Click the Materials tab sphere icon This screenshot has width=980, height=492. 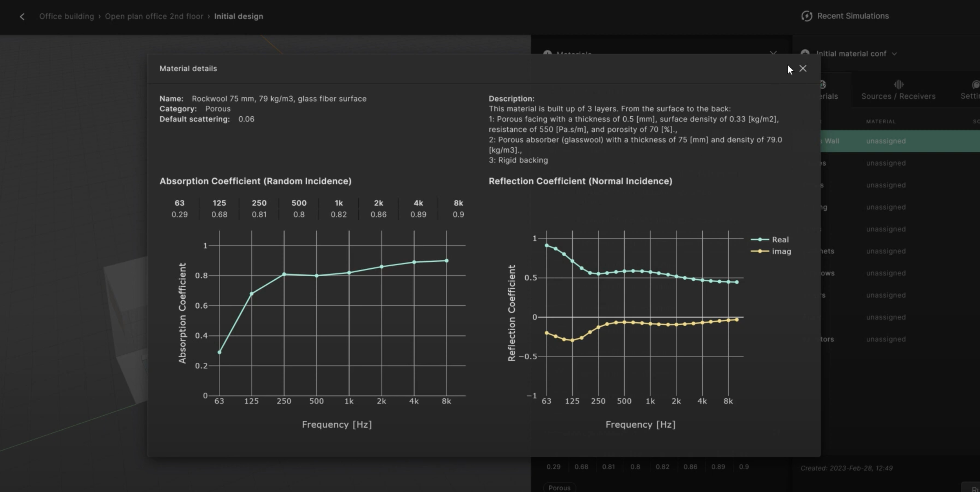tap(822, 84)
